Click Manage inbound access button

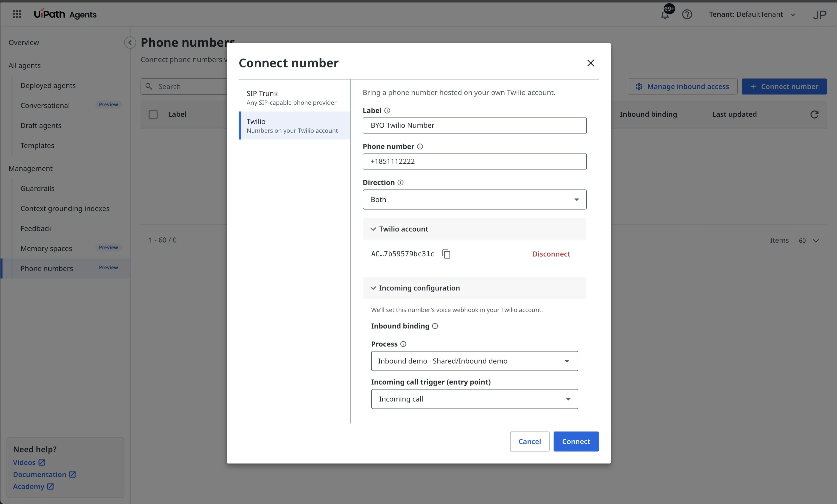tap(682, 86)
